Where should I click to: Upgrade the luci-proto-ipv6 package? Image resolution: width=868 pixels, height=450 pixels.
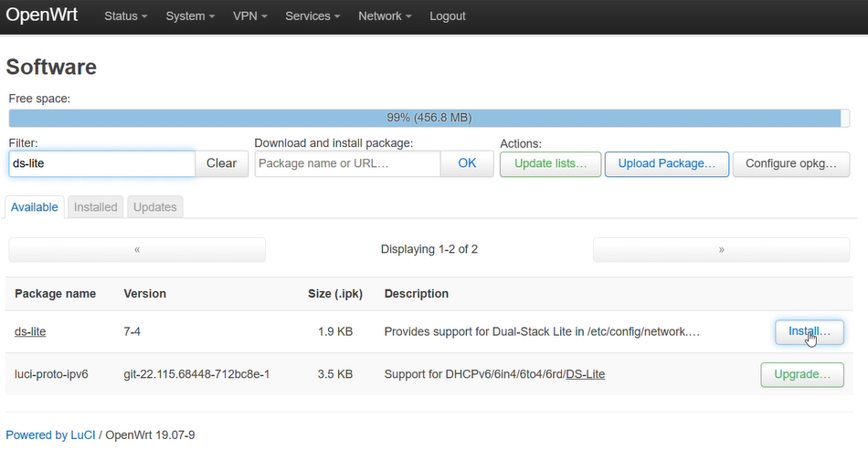click(802, 374)
